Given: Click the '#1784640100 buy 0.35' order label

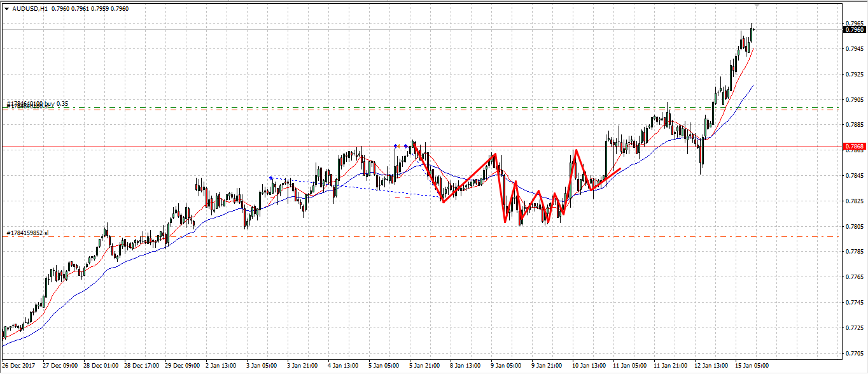Looking at the screenshot, I should point(37,103).
